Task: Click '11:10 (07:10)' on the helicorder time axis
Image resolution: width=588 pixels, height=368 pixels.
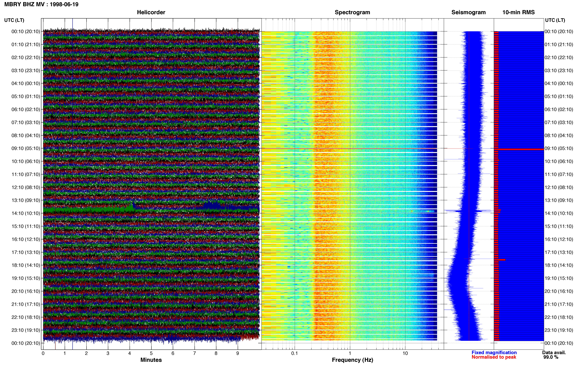Action: [x=26, y=174]
